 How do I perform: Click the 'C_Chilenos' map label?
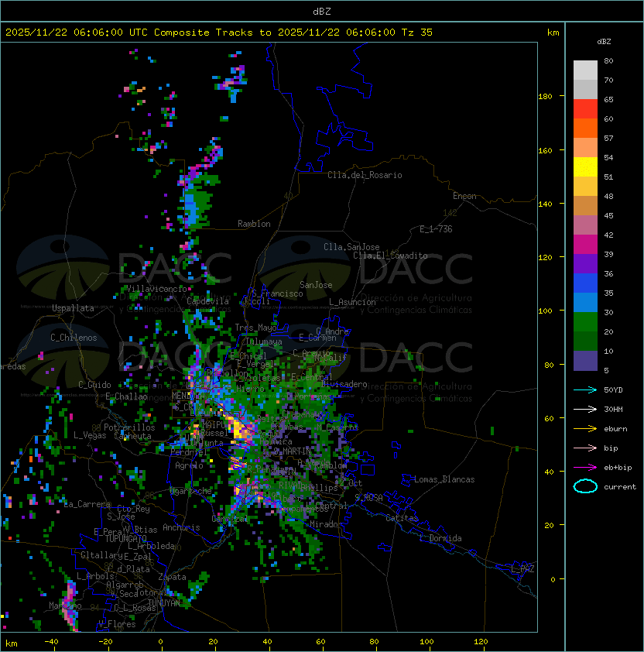(74, 338)
